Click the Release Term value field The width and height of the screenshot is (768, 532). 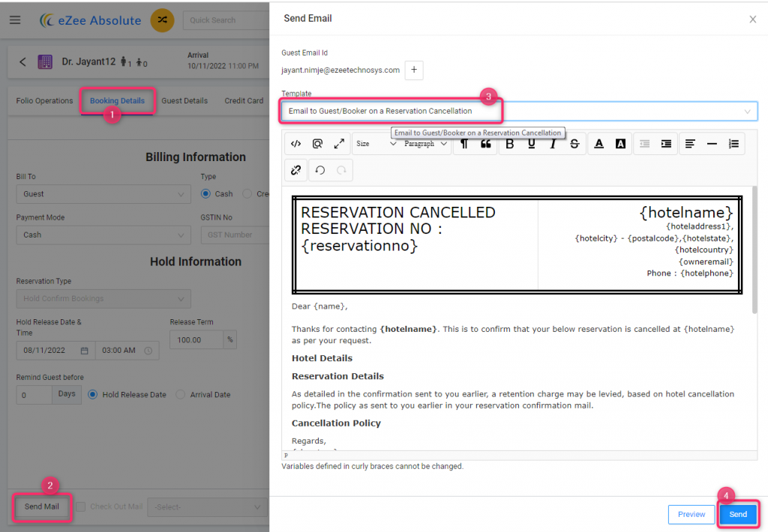point(196,340)
